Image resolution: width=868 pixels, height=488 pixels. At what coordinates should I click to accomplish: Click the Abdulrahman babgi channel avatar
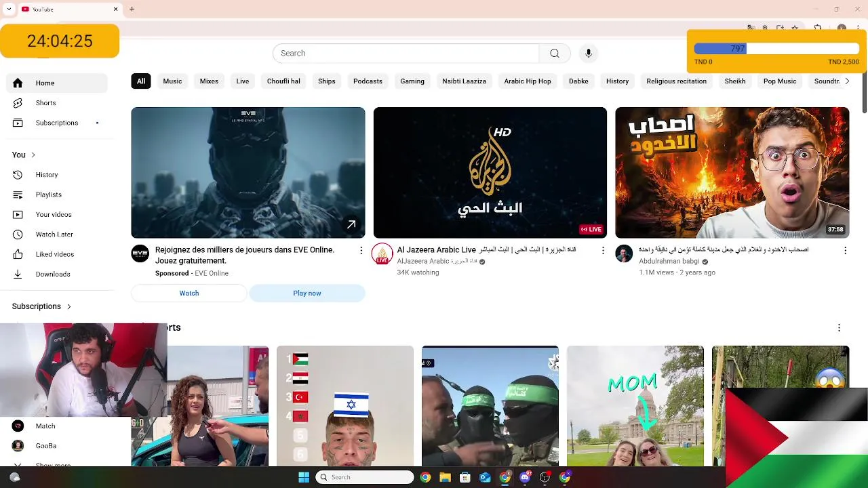[624, 253]
